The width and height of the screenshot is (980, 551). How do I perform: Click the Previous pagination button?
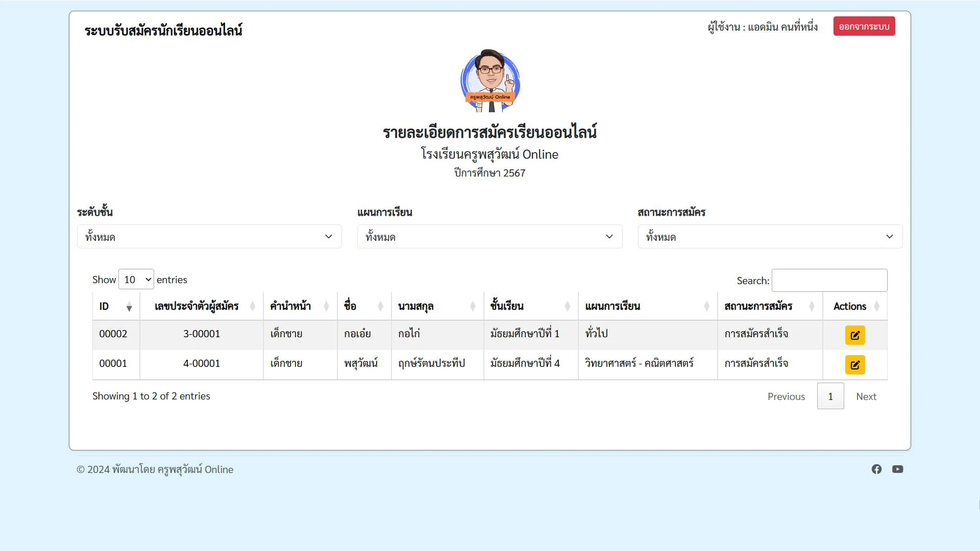(786, 396)
